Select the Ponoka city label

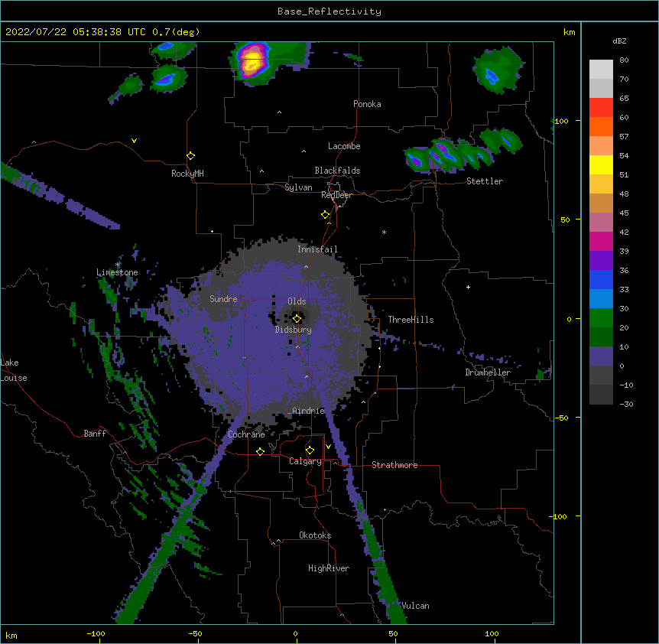pos(367,104)
